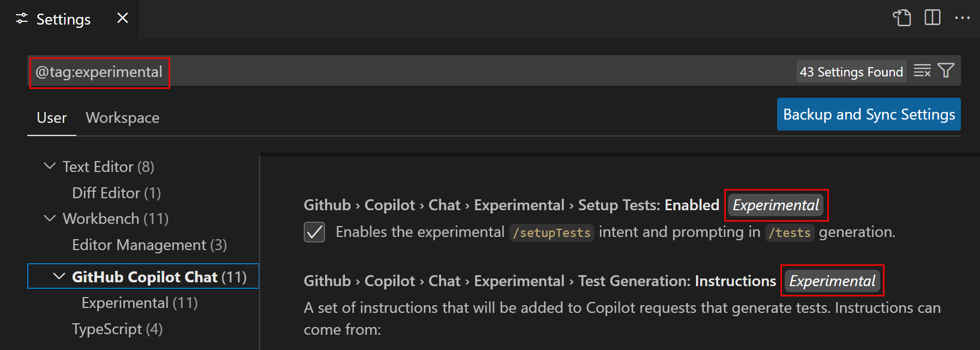
Task: Open the split editor icon
Action: click(933, 17)
